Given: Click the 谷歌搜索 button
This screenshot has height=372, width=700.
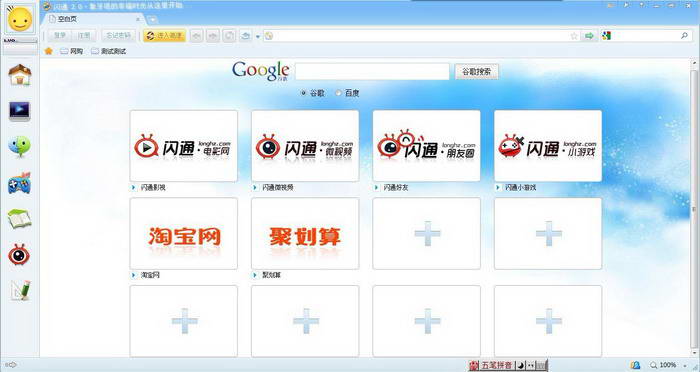Looking at the screenshot, I should [x=476, y=71].
